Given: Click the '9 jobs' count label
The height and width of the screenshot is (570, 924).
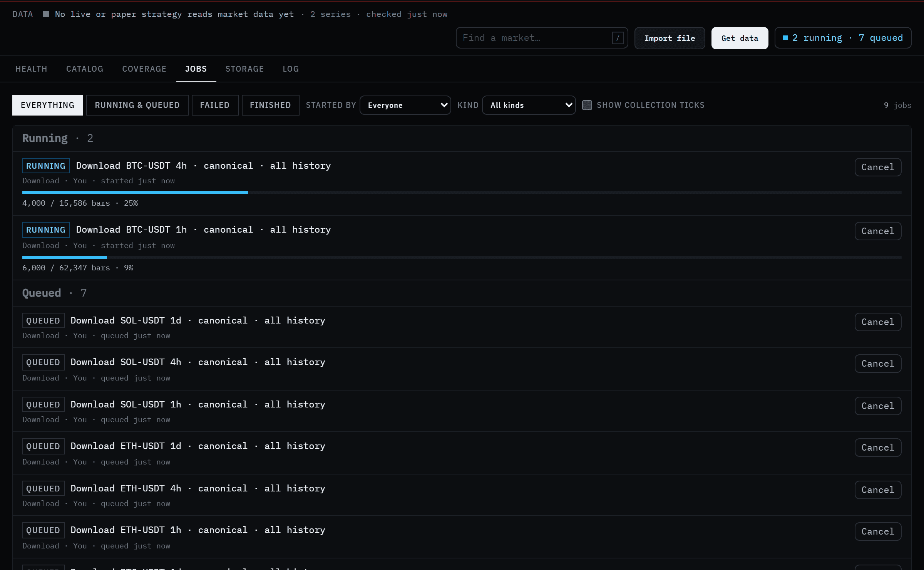Looking at the screenshot, I should pyautogui.click(x=897, y=105).
